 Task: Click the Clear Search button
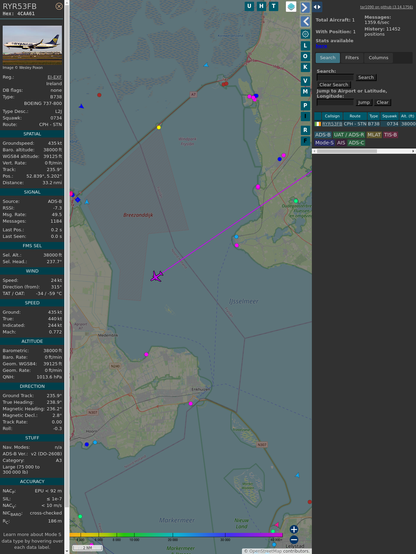334,85
